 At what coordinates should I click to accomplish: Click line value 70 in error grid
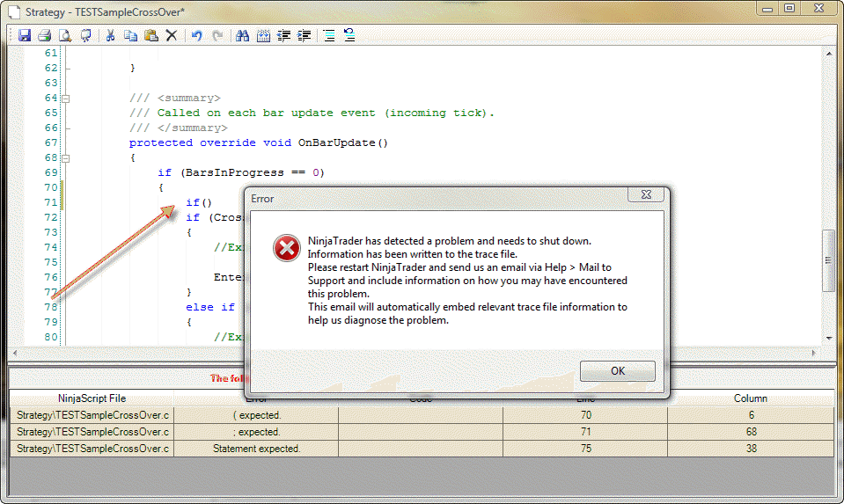coord(585,415)
